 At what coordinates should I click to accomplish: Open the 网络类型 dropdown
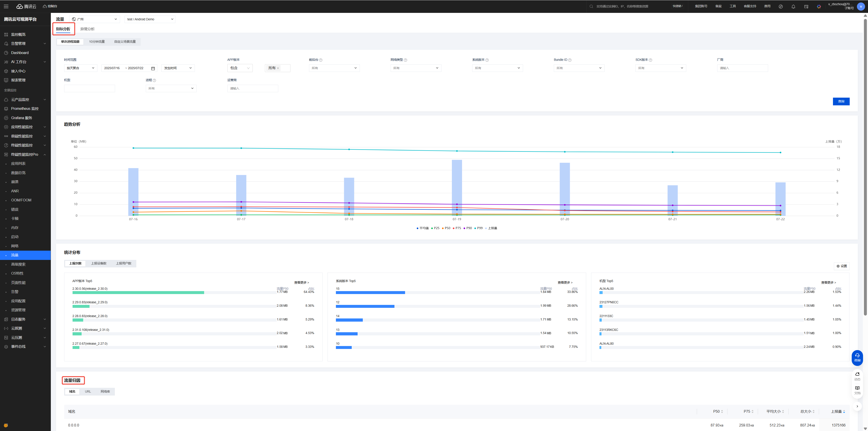[x=415, y=68]
